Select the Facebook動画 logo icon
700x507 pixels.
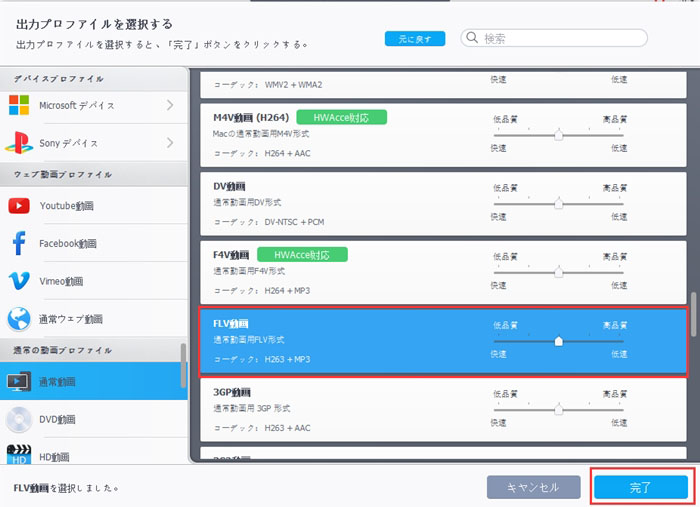[x=19, y=243]
